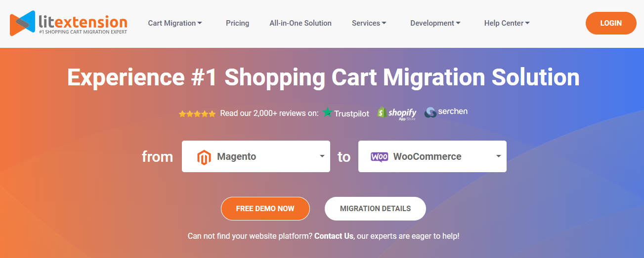Image resolution: width=644 pixels, height=258 pixels.
Task: Start the FREE DEMO NOW
Action: (265, 209)
